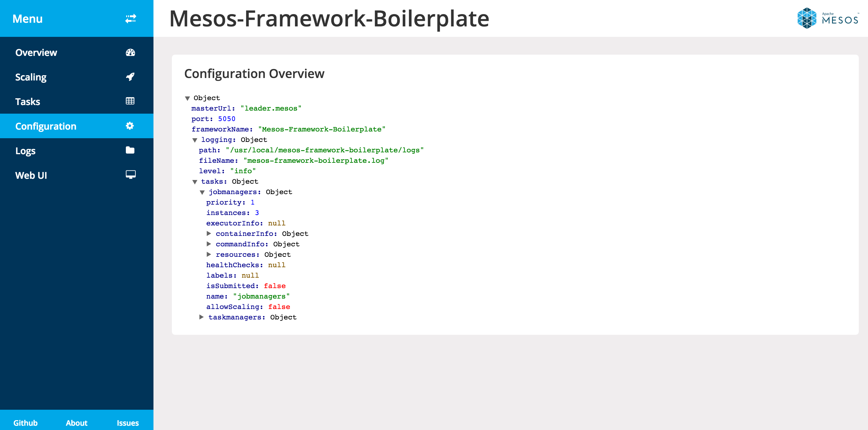
Task: Click the "leader.mesos" value
Action: (x=271, y=108)
